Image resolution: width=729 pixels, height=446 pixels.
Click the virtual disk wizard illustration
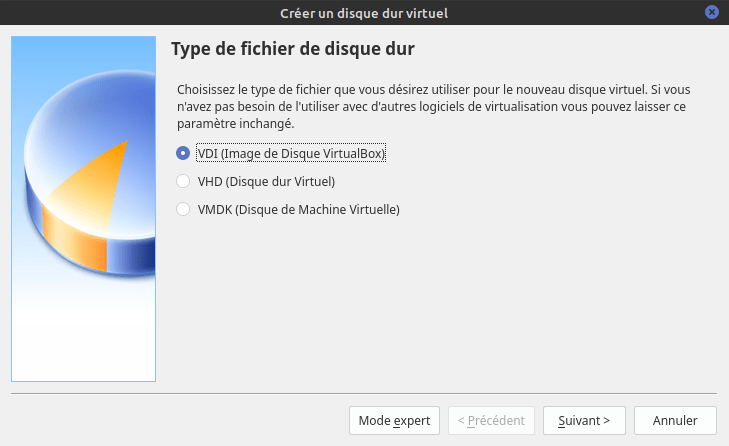pyautogui.click(x=83, y=209)
